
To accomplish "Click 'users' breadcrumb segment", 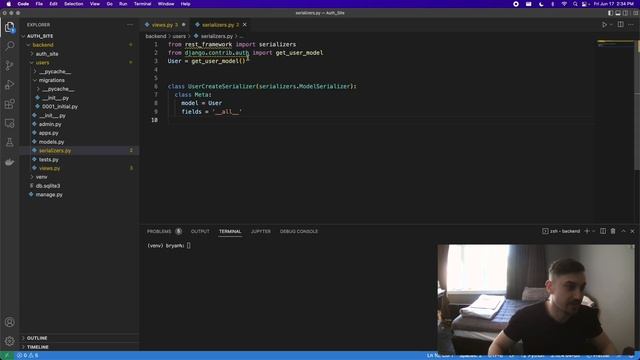I will click(179, 36).
